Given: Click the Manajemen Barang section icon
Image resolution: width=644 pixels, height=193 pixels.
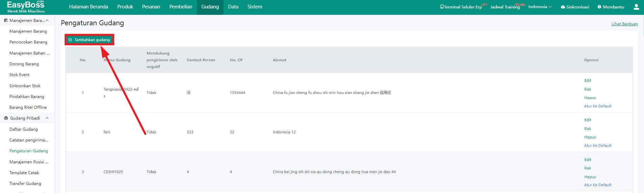Looking at the screenshot, I should [6, 21].
